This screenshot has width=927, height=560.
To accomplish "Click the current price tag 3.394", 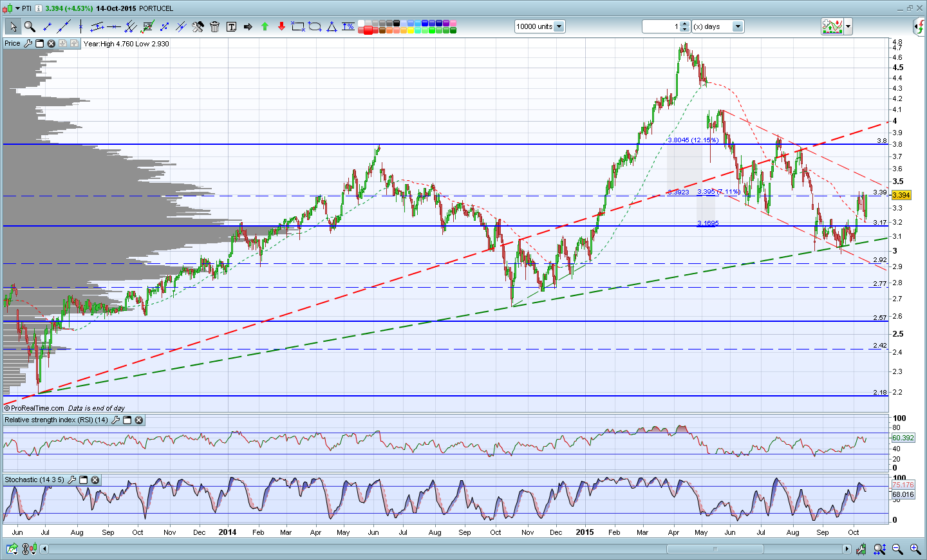I will coord(901,195).
